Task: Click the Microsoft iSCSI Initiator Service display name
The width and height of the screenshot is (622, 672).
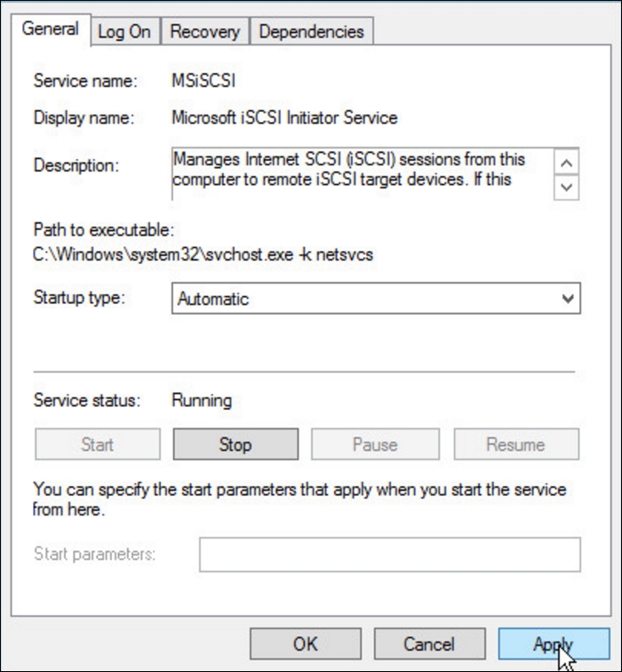Action: [284, 117]
